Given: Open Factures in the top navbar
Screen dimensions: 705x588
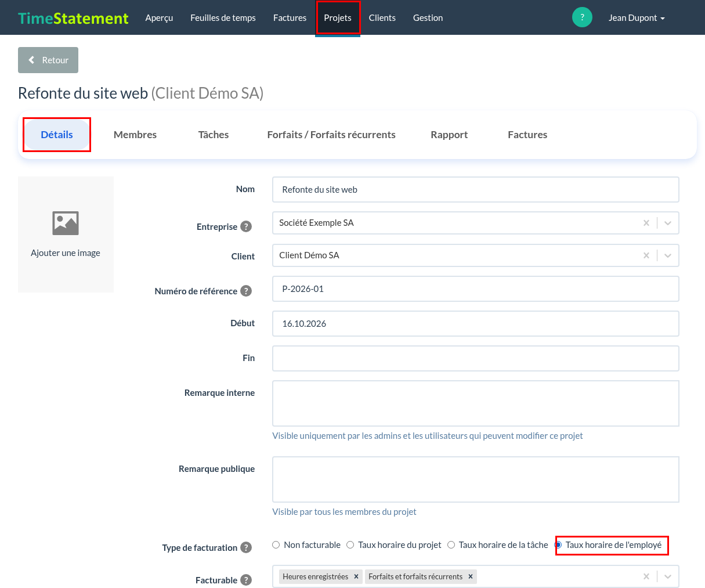Looking at the screenshot, I should [x=290, y=18].
